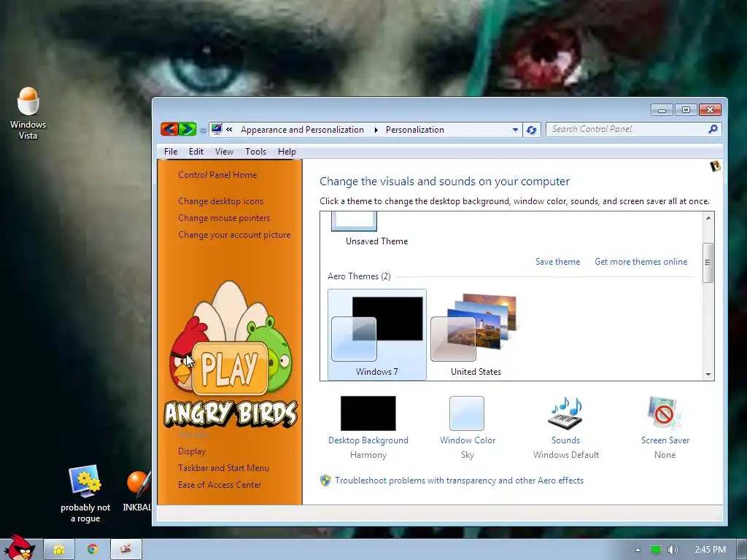747x560 pixels.
Task: Open Window Color Sky swatch
Action: 467,413
